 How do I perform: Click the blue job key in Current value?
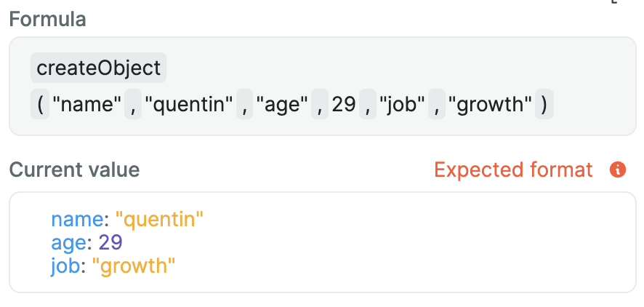(65, 266)
